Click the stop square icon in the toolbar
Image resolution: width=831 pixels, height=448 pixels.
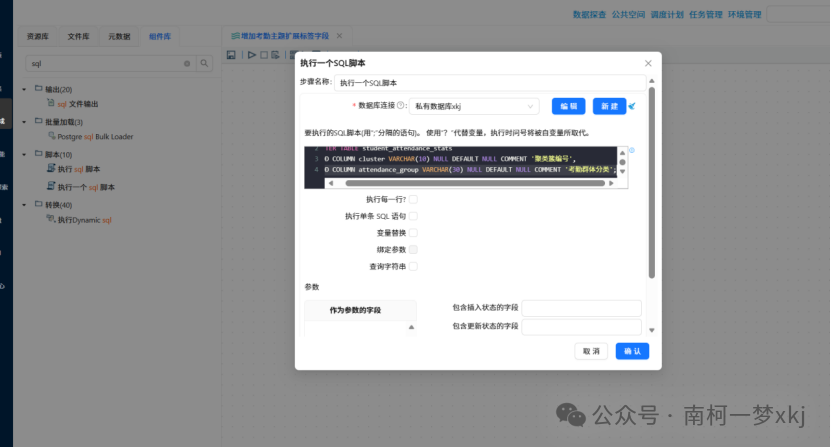click(264, 55)
